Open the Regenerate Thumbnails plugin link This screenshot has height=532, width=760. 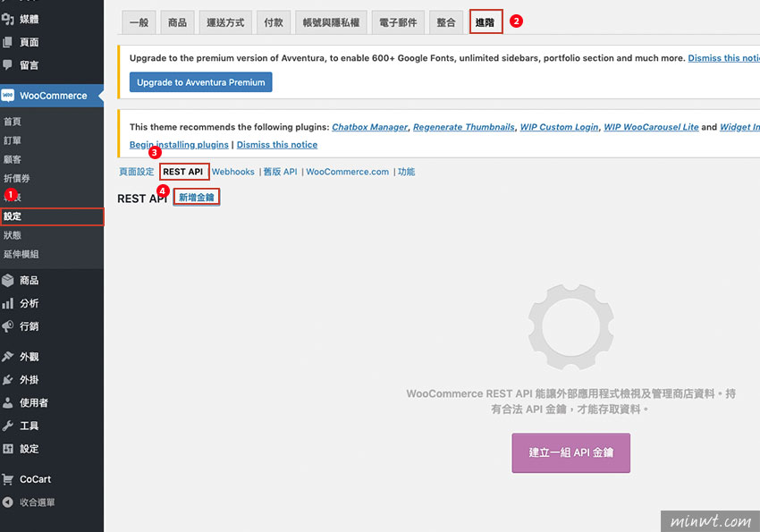point(464,127)
